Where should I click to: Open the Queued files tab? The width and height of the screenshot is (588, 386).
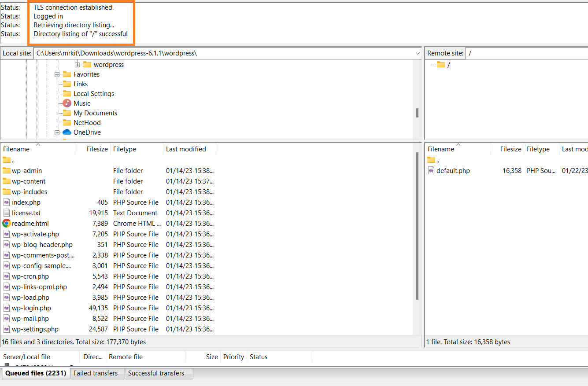pos(36,373)
